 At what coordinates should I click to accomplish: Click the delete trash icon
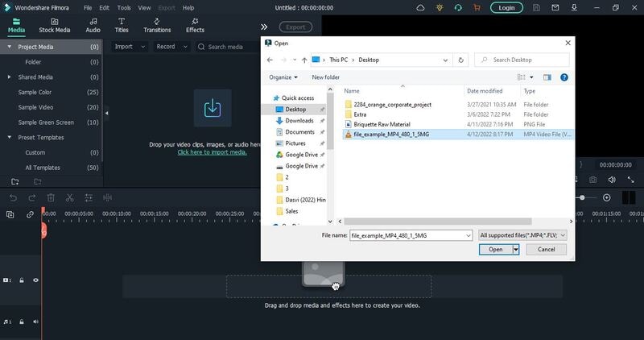[51, 197]
